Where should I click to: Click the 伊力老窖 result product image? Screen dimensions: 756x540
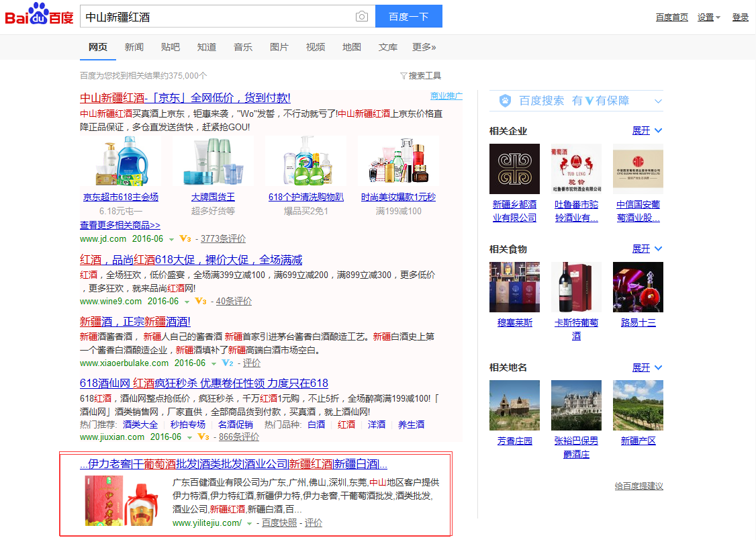click(x=122, y=501)
